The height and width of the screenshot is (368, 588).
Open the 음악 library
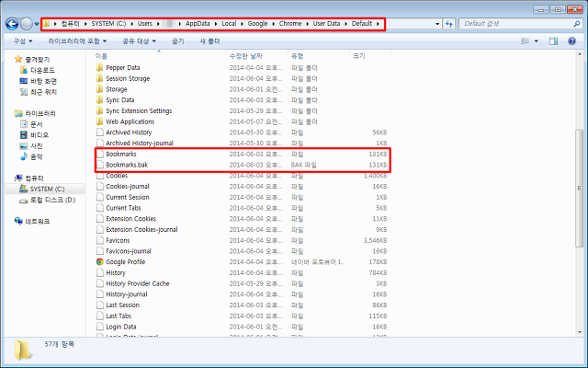click(37, 156)
